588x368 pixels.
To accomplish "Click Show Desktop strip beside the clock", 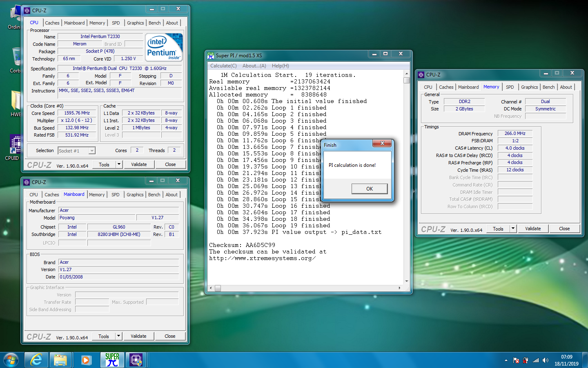I will [585, 360].
